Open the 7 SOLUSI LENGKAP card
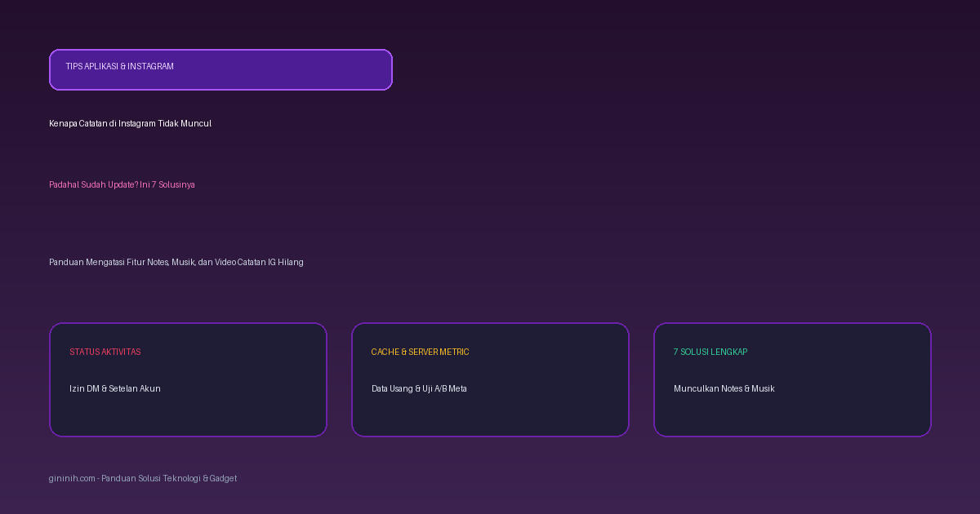 click(792, 379)
